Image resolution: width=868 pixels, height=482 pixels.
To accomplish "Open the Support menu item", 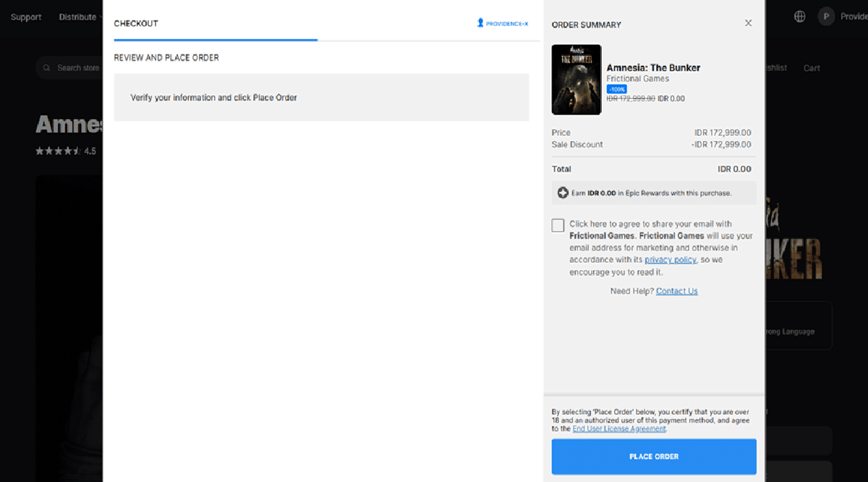I will [26, 17].
